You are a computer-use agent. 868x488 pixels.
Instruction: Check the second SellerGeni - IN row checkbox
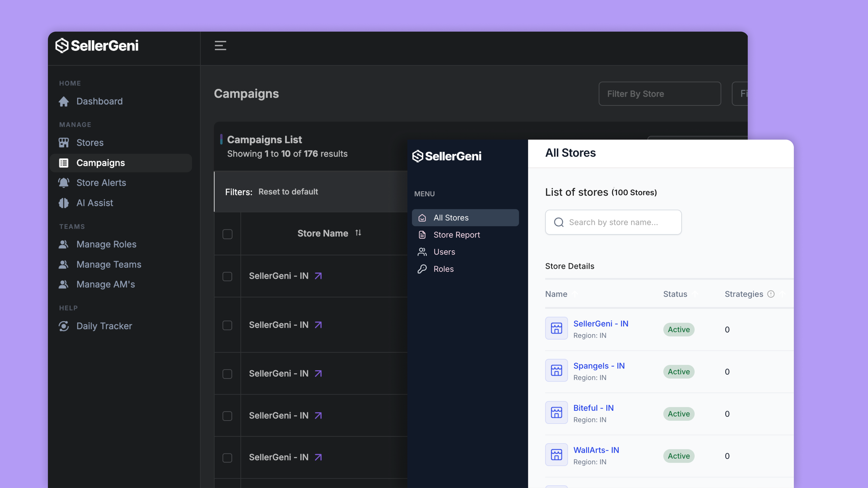(227, 325)
